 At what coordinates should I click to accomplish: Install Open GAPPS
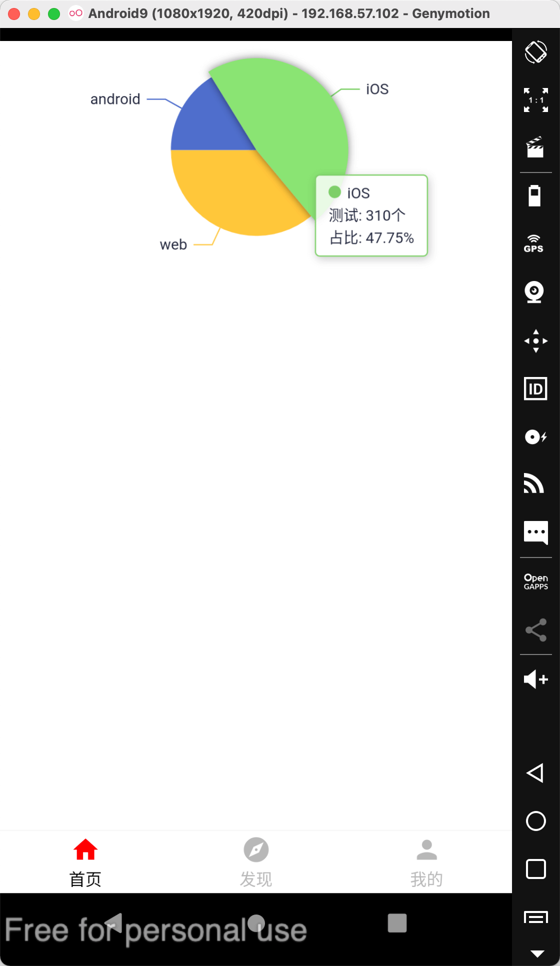[x=536, y=582]
